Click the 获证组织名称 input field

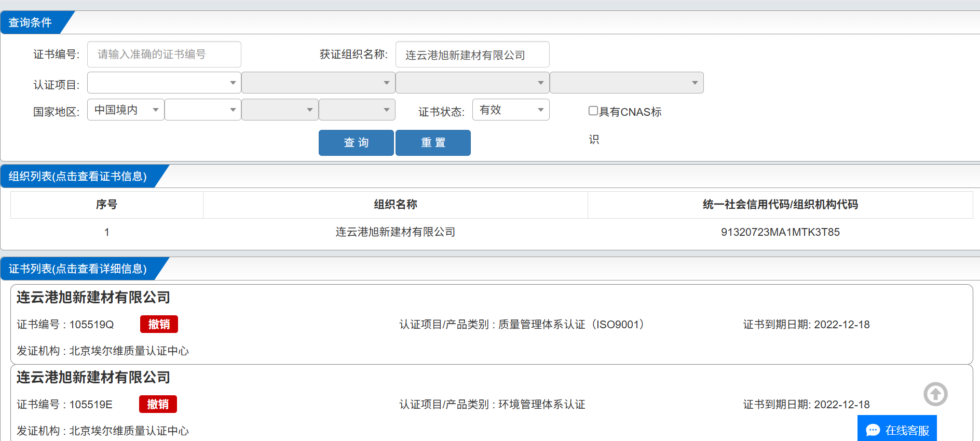pos(472,55)
